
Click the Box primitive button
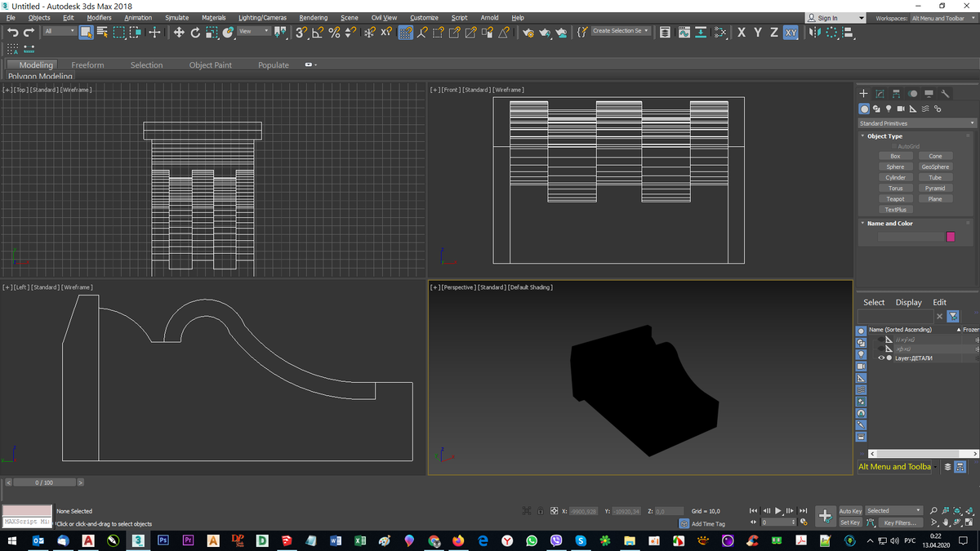(896, 156)
